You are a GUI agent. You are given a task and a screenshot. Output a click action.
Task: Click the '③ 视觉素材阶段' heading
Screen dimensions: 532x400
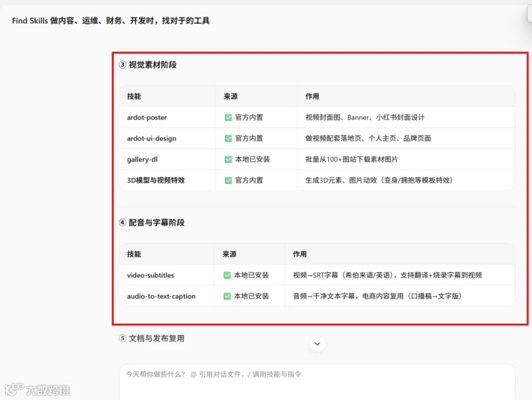point(148,65)
